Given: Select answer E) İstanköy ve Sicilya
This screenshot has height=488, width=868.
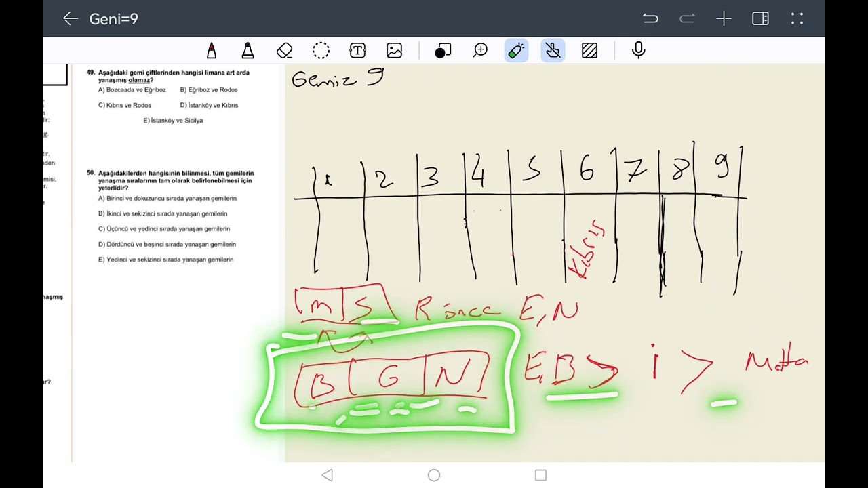Looking at the screenshot, I should point(173,121).
